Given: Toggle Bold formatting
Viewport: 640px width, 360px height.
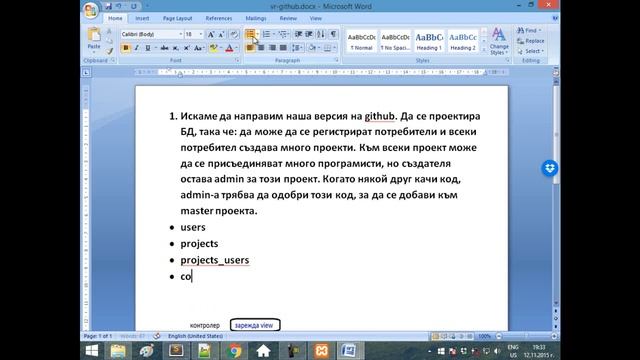Looking at the screenshot, I should 126,48.
